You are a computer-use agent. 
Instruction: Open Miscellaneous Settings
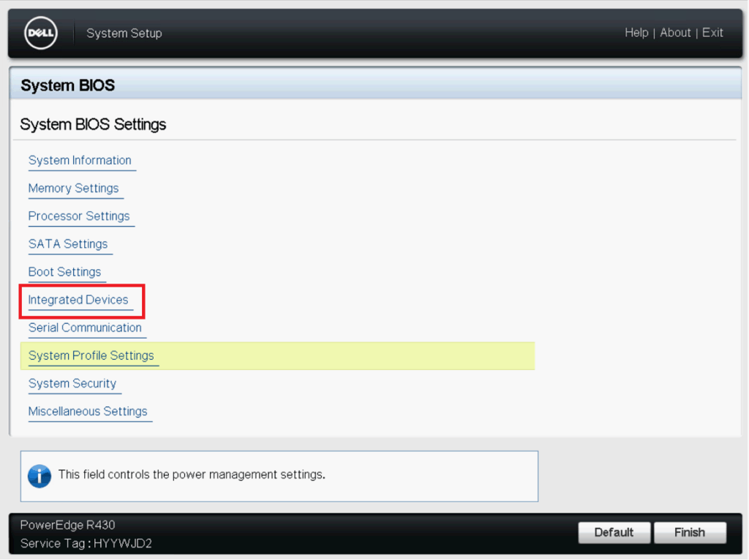click(88, 412)
